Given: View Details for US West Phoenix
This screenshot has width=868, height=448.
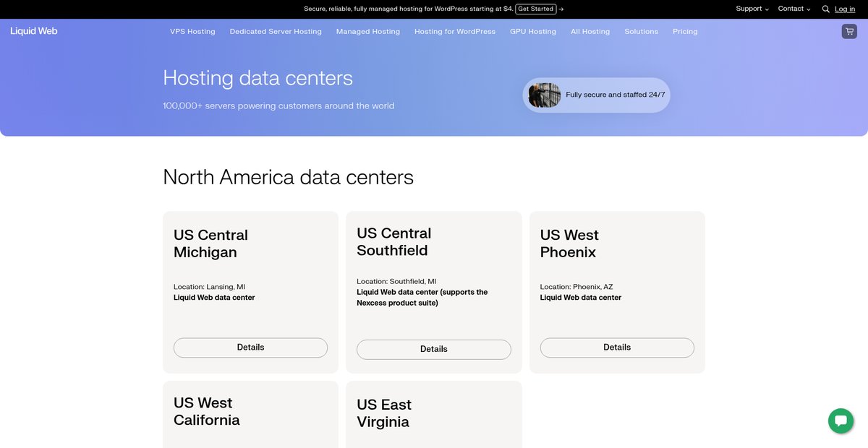Looking at the screenshot, I should point(617,348).
